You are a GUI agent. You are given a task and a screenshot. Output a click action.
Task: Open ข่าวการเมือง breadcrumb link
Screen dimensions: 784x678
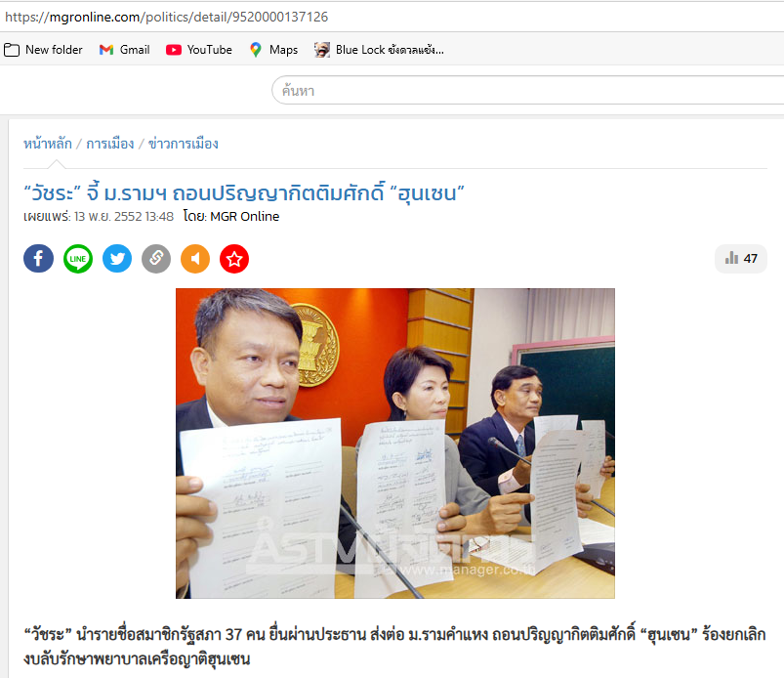(x=183, y=144)
